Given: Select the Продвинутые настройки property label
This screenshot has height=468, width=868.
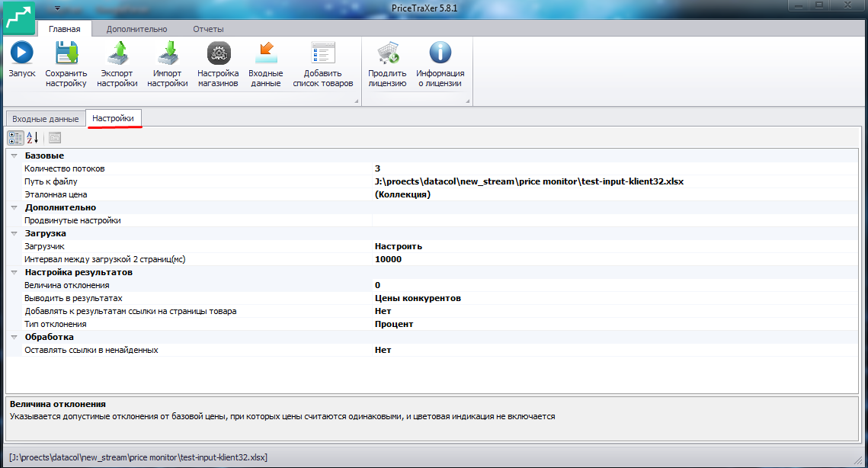Looking at the screenshot, I should 72,220.
